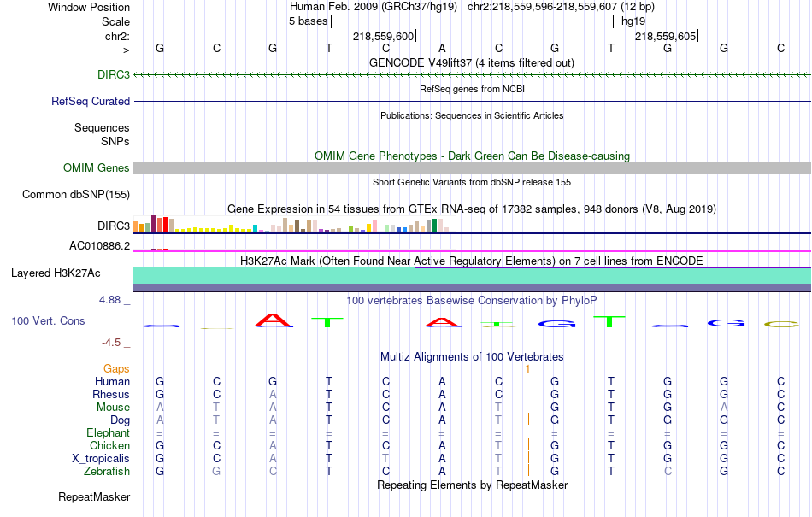Click the Zebrafish species row label

pyautogui.click(x=107, y=471)
